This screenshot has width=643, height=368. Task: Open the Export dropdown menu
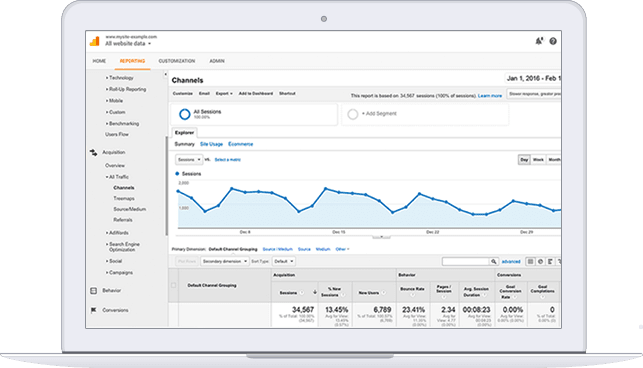pos(224,94)
